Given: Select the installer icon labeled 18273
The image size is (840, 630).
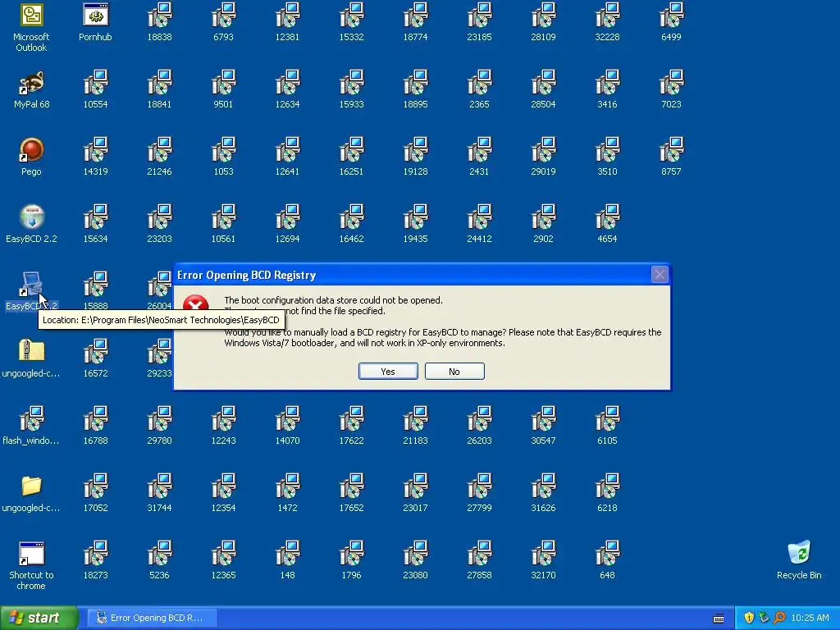Looking at the screenshot, I should [x=95, y=554].
